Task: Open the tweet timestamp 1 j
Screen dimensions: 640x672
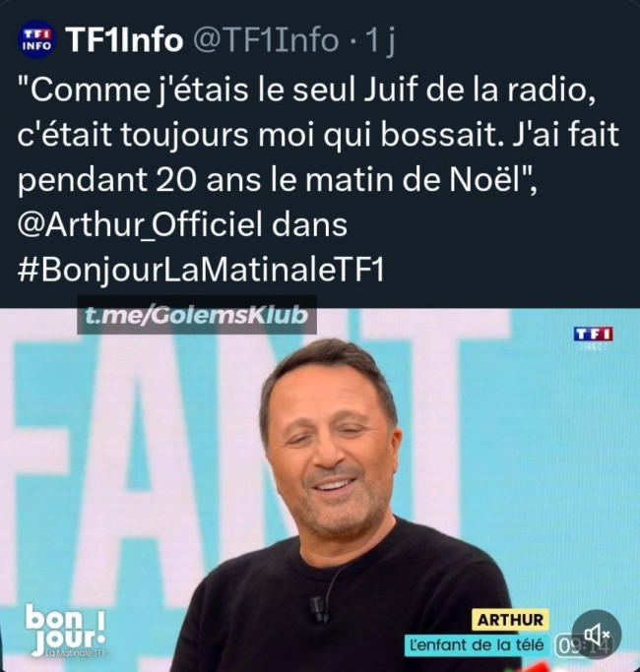Action: [x=379, y=40]
